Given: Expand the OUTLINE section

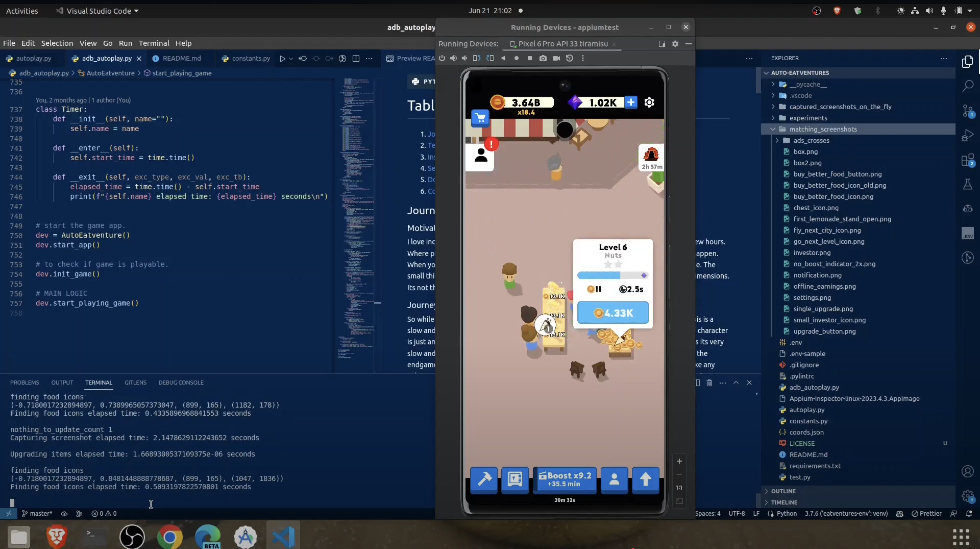Looking at the screenshot, I should point(783,491).
